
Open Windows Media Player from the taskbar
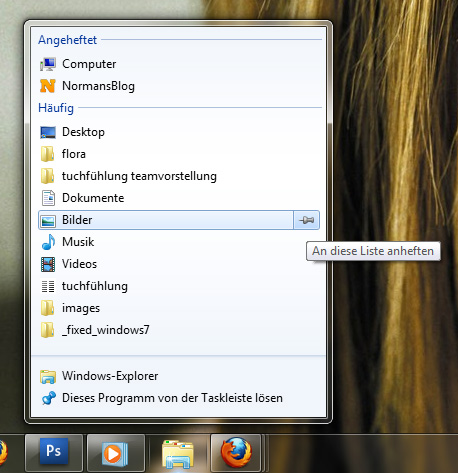pos(116,452)
